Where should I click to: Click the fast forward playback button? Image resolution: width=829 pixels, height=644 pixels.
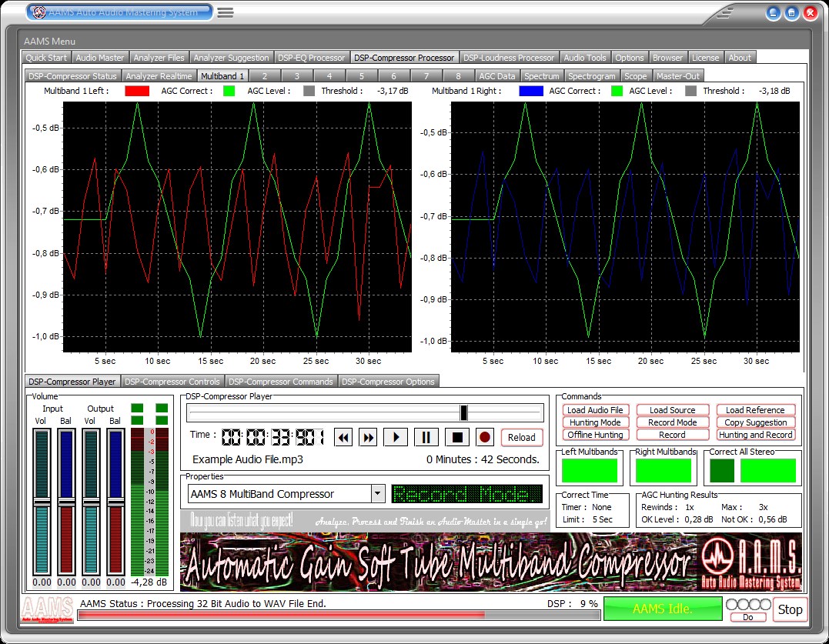point(369,438)
